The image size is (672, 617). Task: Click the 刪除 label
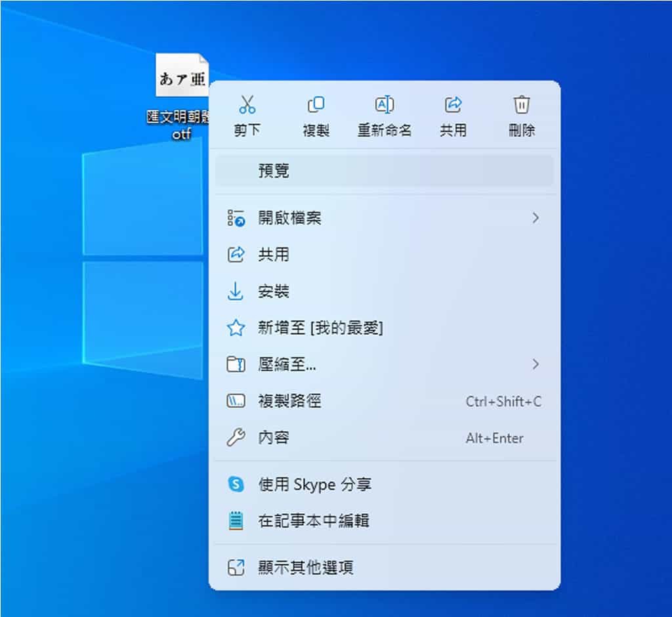click(x=522, y=130)
